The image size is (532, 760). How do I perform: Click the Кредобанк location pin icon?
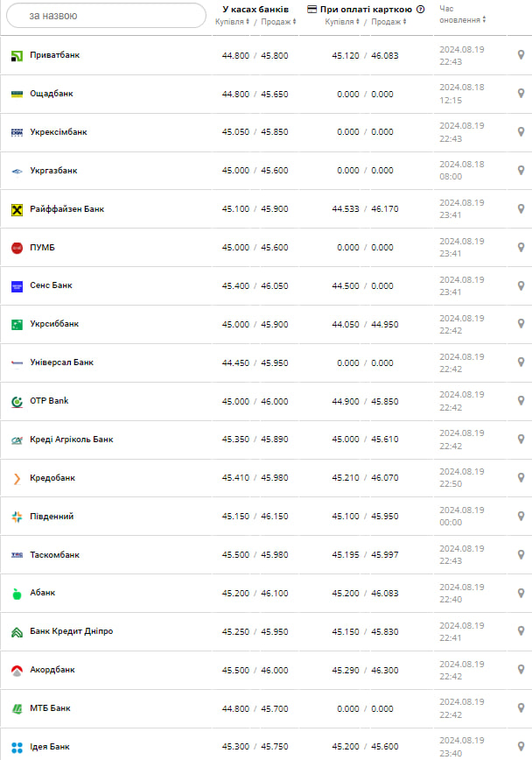coord(521,478)
